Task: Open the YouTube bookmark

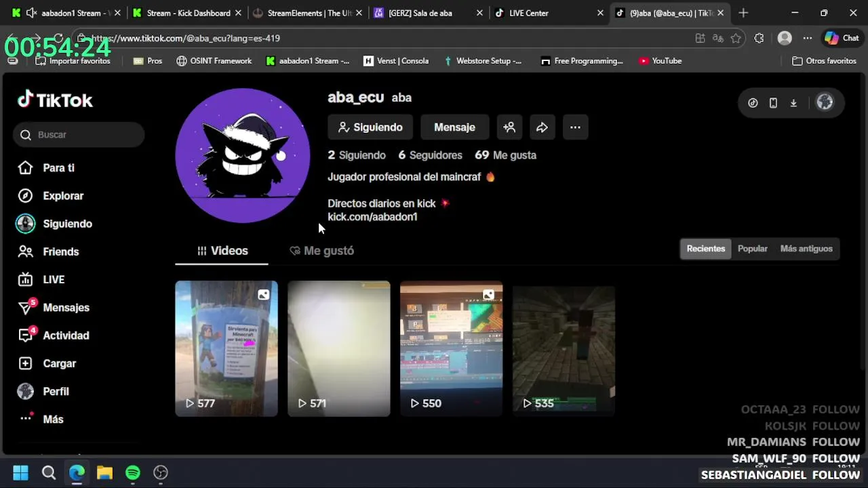Action: (x=660, y=61)
